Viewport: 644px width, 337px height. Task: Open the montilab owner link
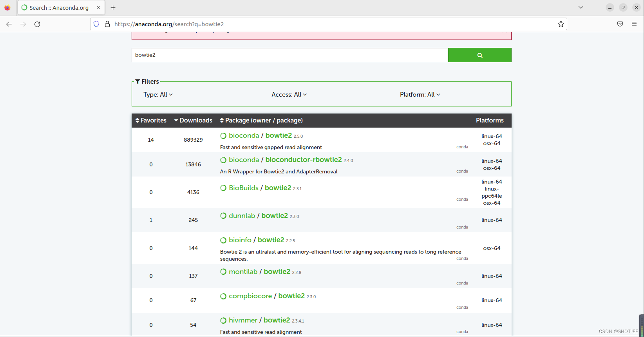[243, 272]
